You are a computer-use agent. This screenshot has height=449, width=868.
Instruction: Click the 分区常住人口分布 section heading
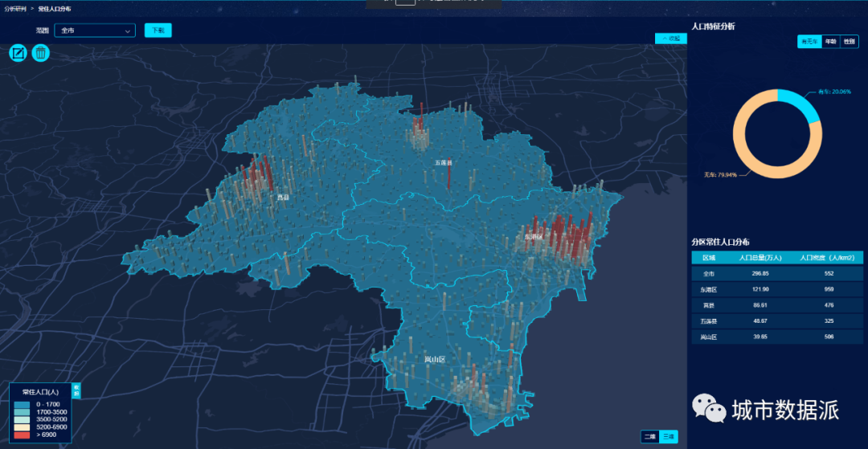pos(721,243)
